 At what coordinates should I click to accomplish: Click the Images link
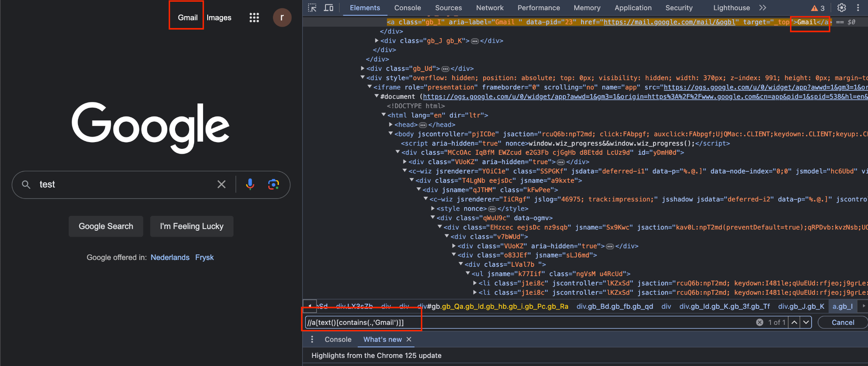(219, 17)
